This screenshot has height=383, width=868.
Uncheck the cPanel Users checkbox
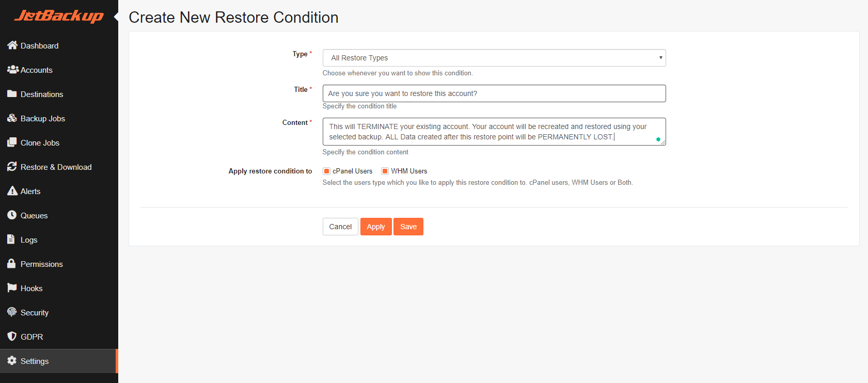pos(326,171)
